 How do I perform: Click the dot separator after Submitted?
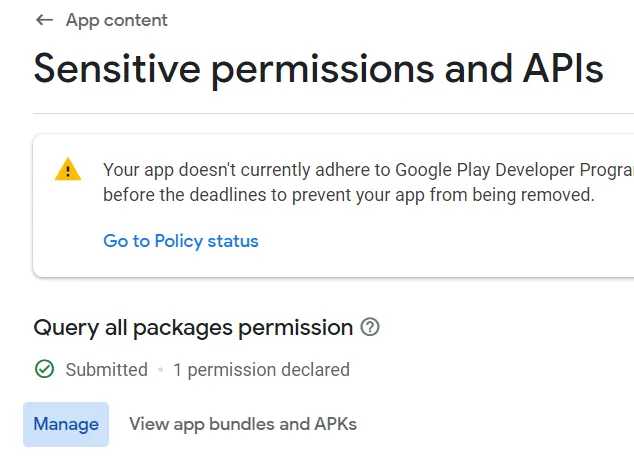pos(160,370)
